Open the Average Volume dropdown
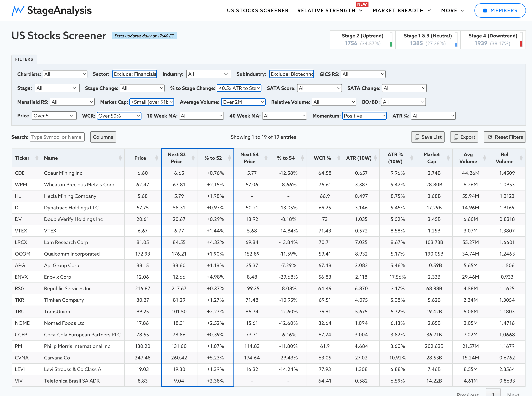532x396 pixels. point(243,102)
